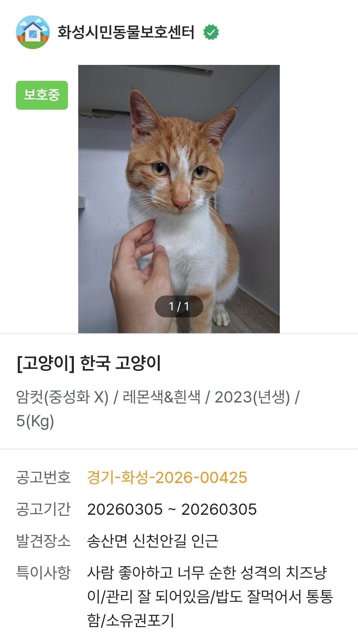Tap the 보호중 status badge
Image resolution: width=358 pixels, height=644 pixels.
[x=42, y=95]
